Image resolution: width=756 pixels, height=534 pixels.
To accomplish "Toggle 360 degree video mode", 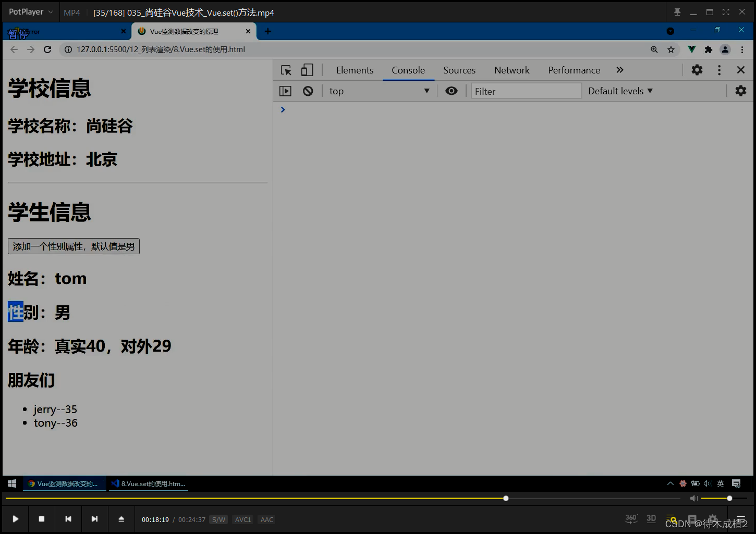I will coord(631,518).
